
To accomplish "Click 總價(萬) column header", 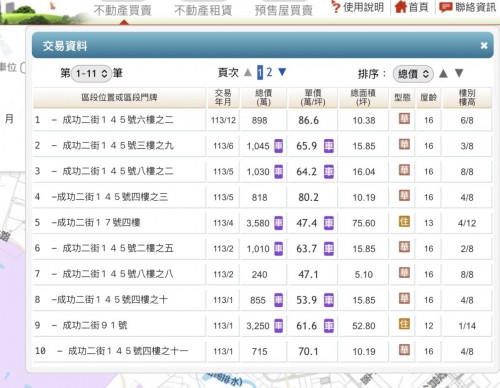I will (x=263, y=97).
